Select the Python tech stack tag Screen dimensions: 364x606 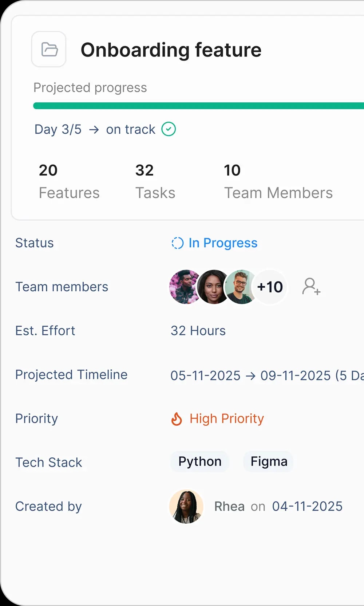(199, 461)
